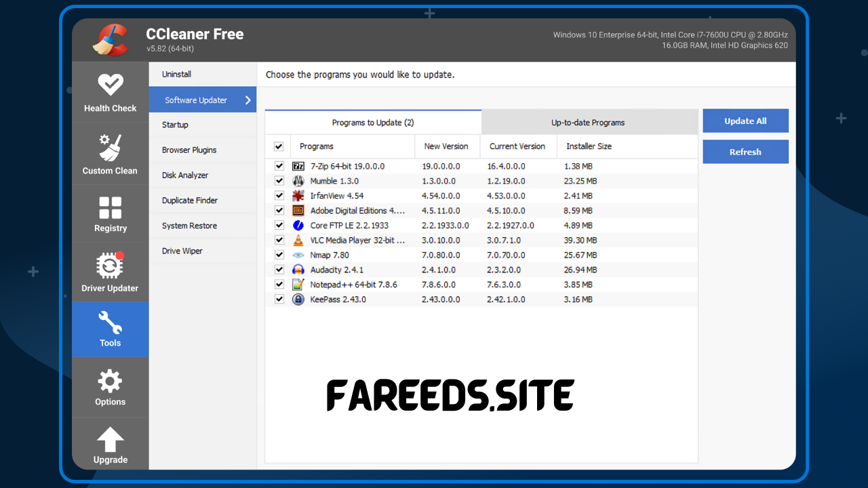The height and width of the screenshot is (488, 868).
Task: Open the Duplicate Finder tool
Action: click(x=203, y=201)
